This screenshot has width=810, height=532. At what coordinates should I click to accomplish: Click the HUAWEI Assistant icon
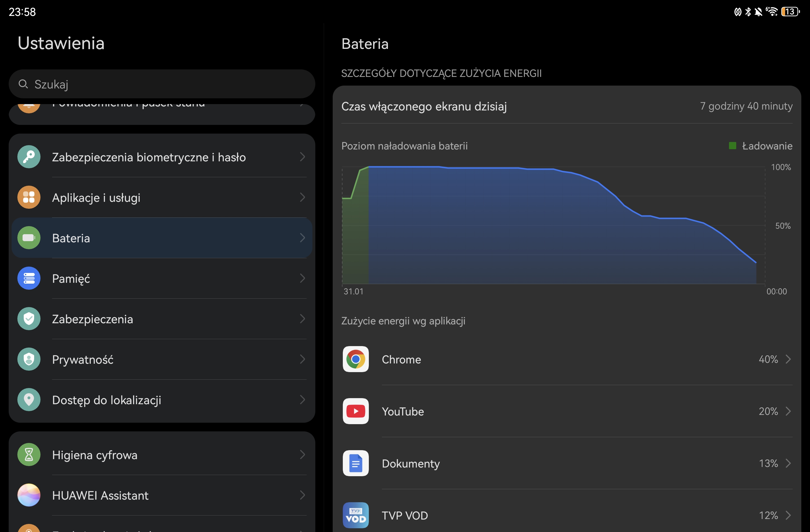pyautogui.click(x=29, y=495)
